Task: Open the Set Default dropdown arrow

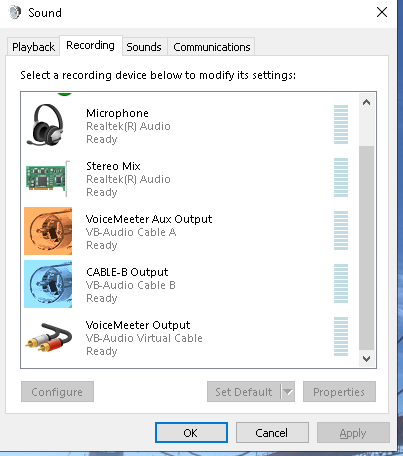Action: point(288,392)
